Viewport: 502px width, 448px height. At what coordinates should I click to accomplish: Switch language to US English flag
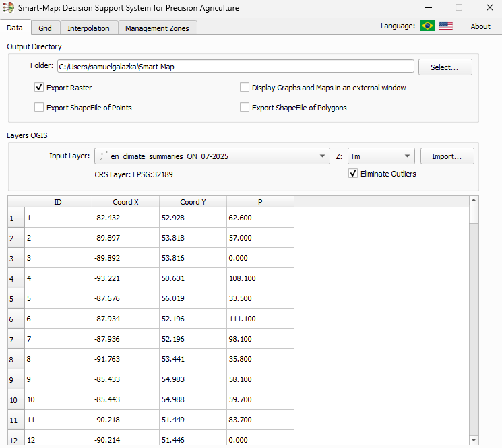pos(445,26)
